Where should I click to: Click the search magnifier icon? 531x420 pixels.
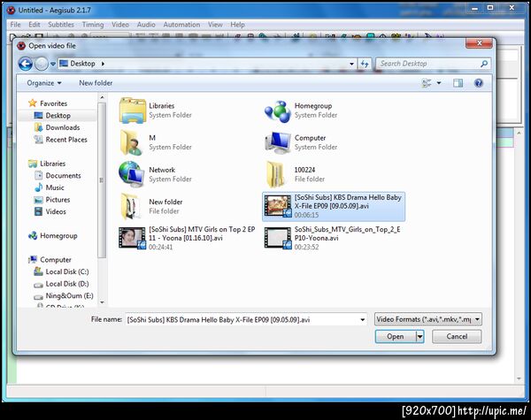[484, 64]
